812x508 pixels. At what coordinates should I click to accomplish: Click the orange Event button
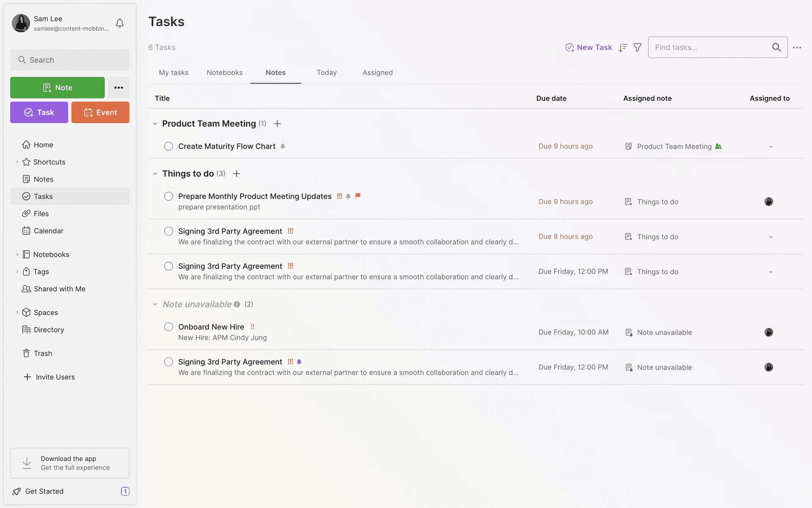[100, 113]
